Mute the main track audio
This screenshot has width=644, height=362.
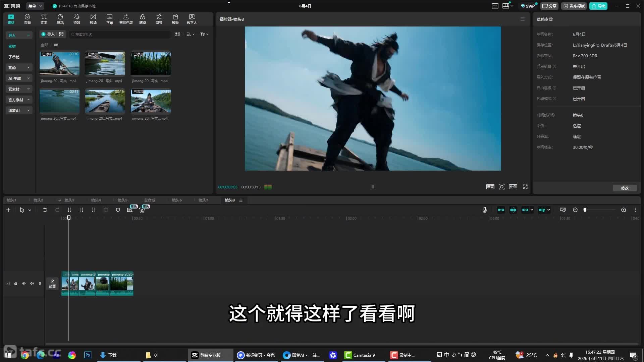pos(32,284)
